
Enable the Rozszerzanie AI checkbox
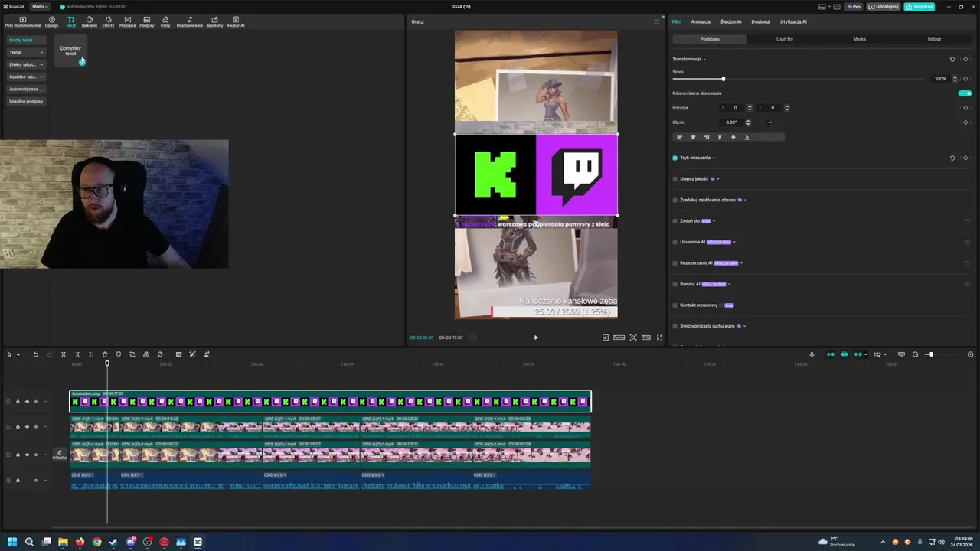click(x=675, y=263)
